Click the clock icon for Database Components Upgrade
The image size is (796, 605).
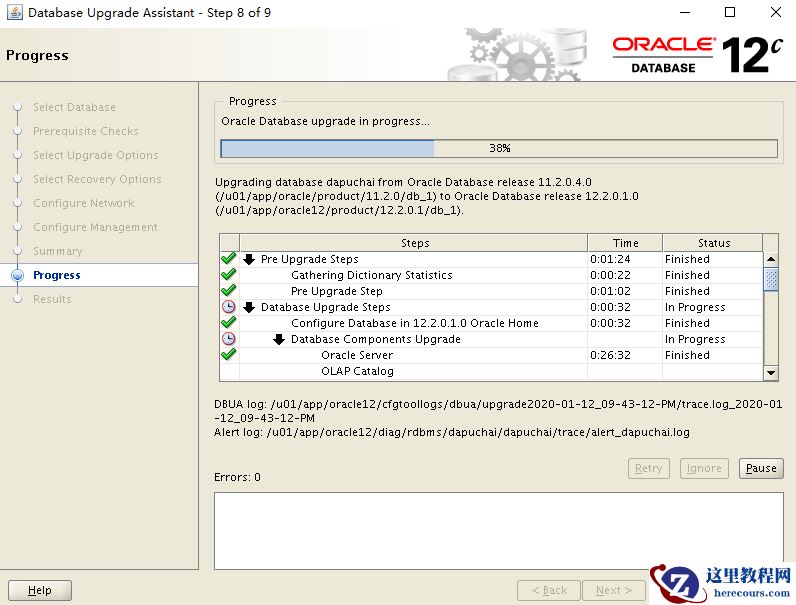[x=229, y=339]
